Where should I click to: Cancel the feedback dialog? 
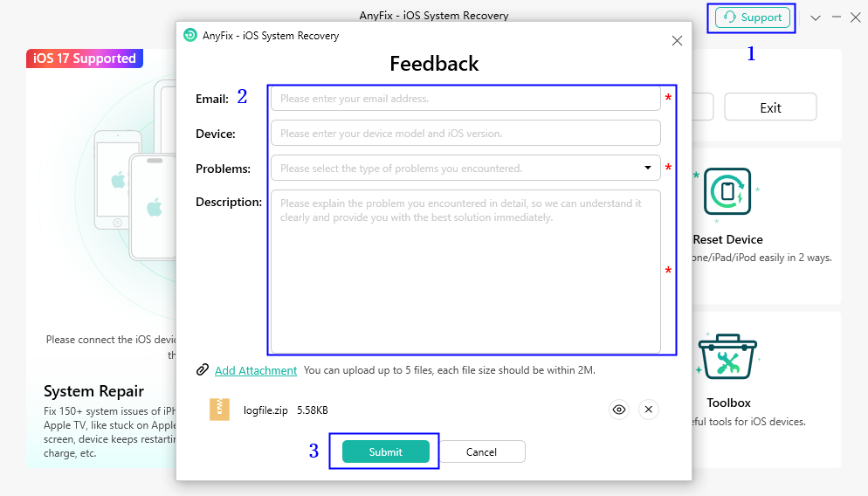pyautogui.click(x=482, y=451)
